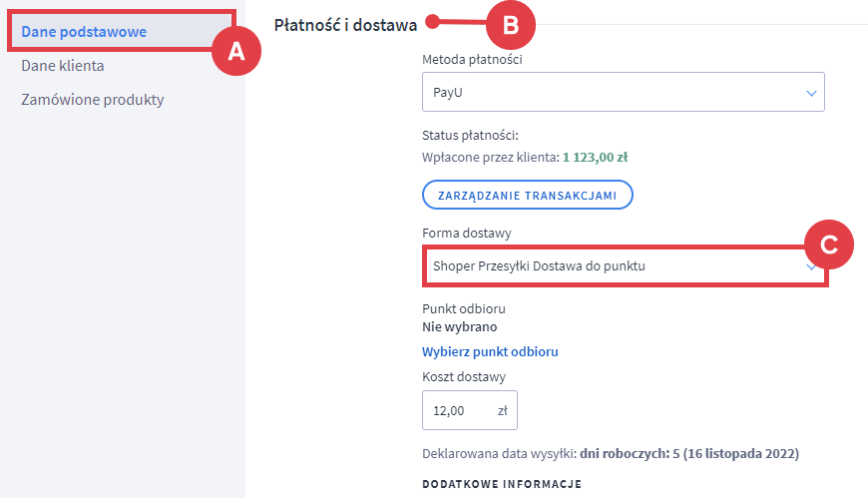Click the Status płatności label

(x=472, y=135)
